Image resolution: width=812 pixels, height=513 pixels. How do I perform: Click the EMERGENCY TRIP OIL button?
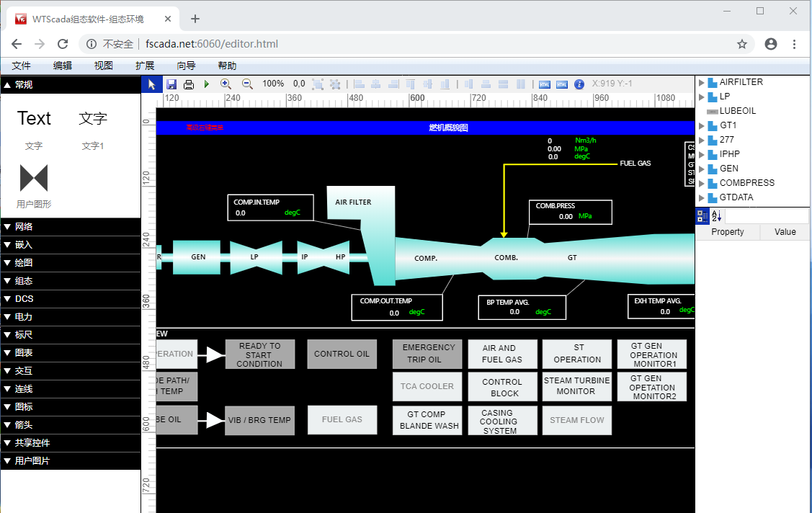[427, 354]
